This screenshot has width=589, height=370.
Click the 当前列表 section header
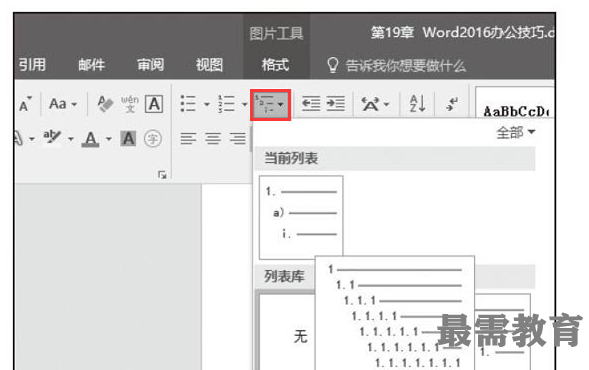[x=394, y=159]
